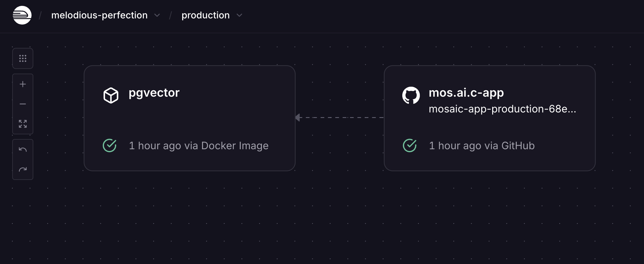Expand the melodious-perfection project dropdown chevron
The width and height of the screenshot is (644, 264).
click(157, 15)
